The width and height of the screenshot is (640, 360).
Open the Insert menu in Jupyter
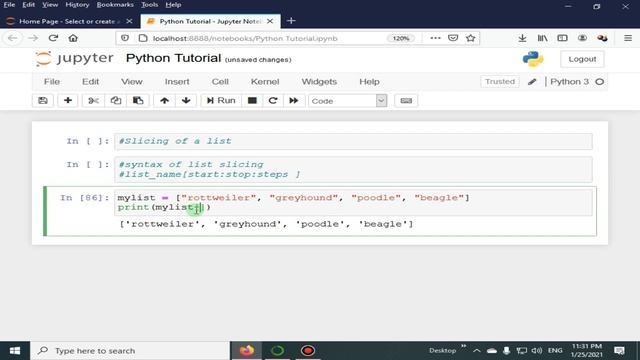[x=177, y=82]
